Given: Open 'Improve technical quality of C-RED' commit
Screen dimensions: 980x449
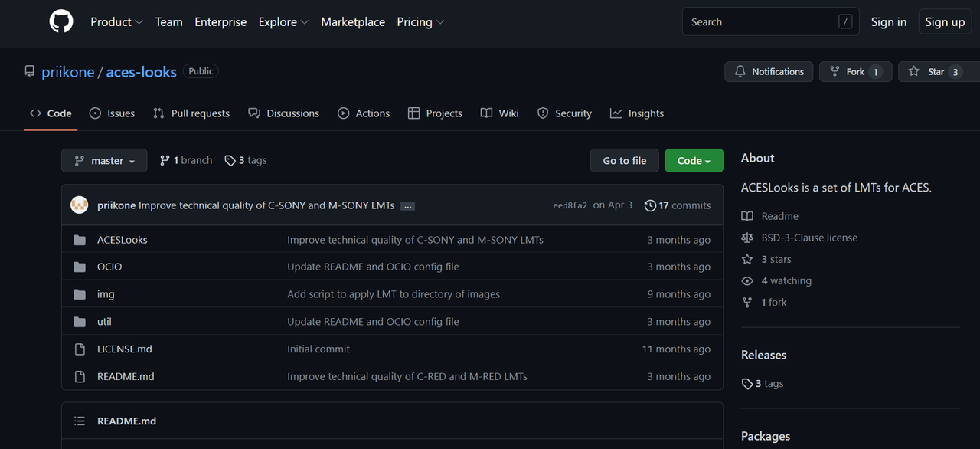Looking at the screenshot, I should click(407, 376).
